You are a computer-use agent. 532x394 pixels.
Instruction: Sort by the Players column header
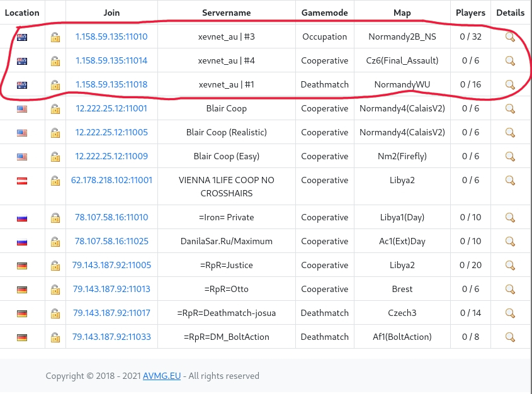tap(470, 13)
